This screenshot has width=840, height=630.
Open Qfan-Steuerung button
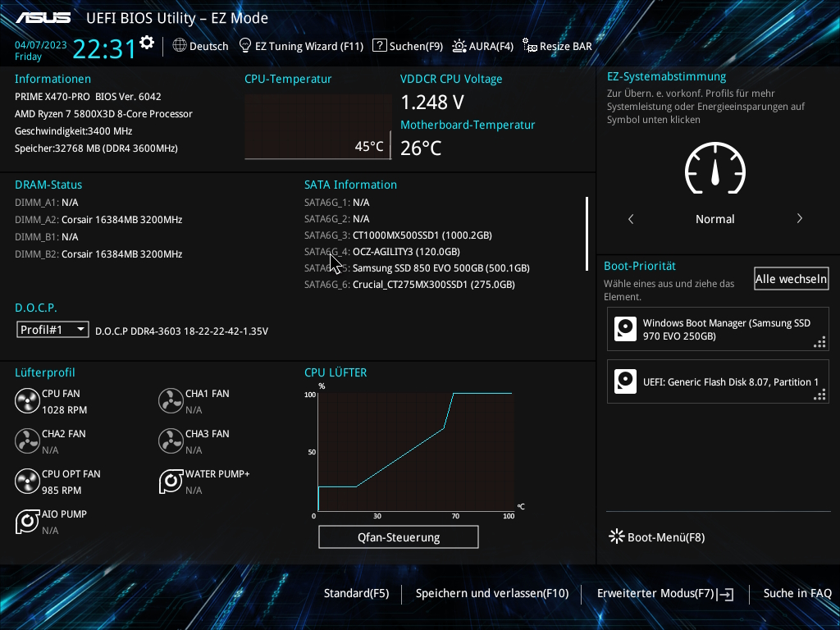(399, 536)
